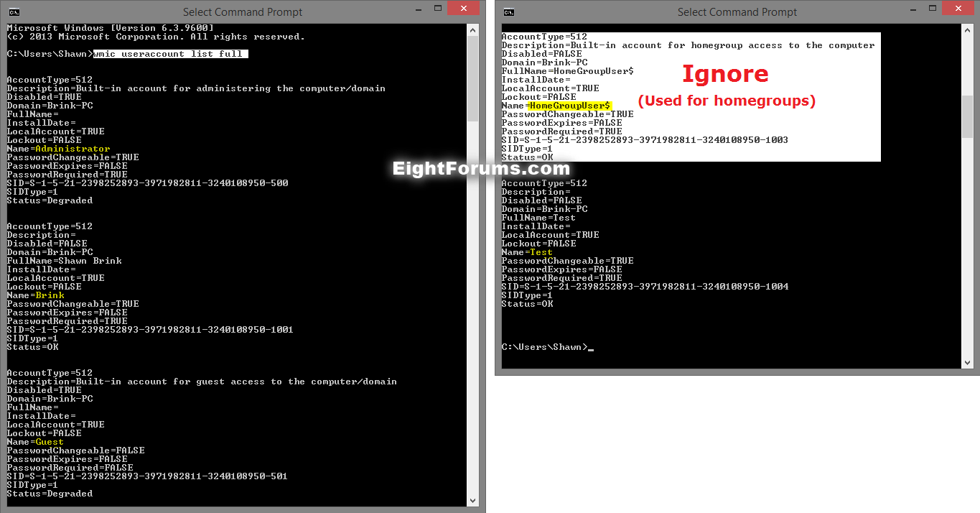
Task: Click the yellow Brink account name
Action: [x=50, y=295]
